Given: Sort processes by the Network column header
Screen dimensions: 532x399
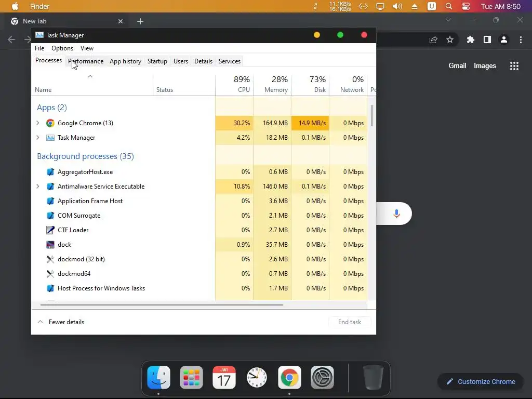Looking at the screenshot, I should click(348, 85).
